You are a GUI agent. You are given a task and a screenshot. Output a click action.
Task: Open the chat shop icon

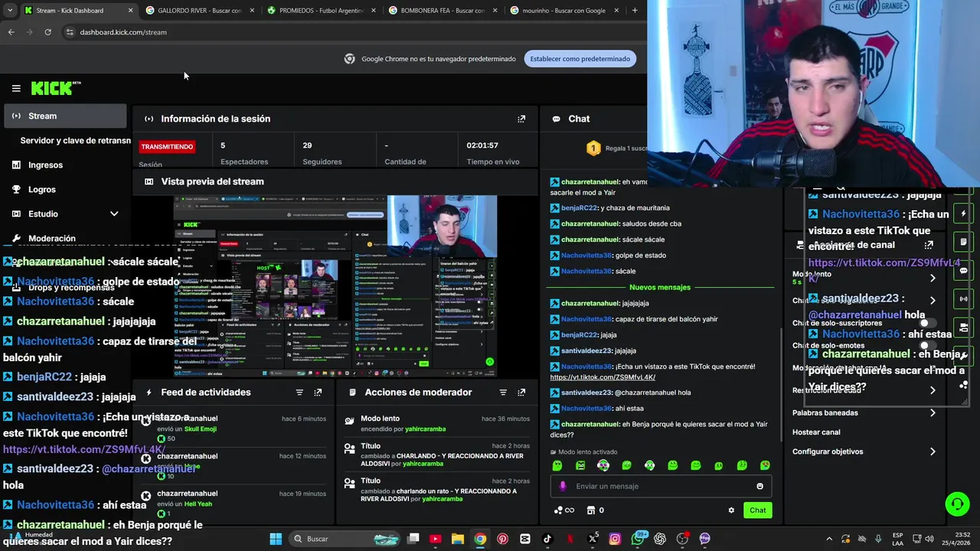tap(590, 510)
